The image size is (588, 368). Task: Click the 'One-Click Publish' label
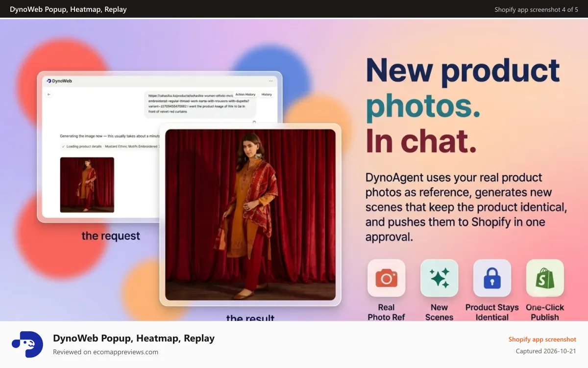(x=545, y=313)
